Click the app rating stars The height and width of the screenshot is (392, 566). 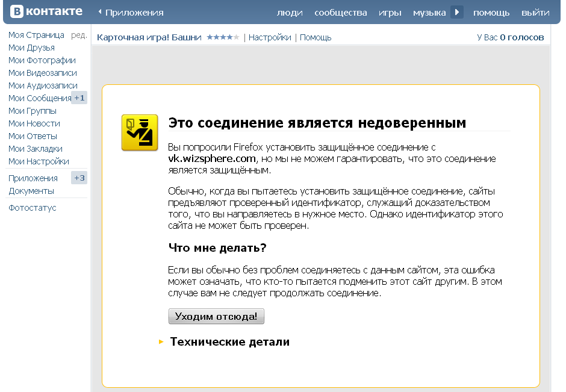point(223,37)
